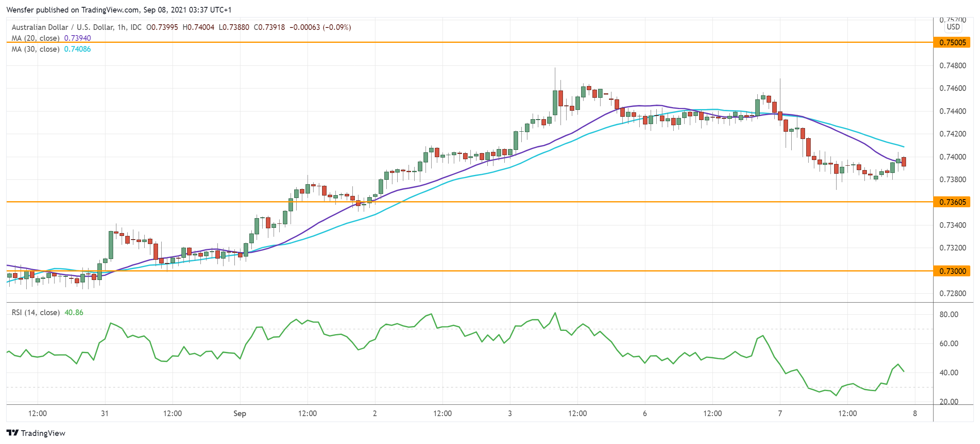
Task: Click the Wensfer published header text
Action: pos(119,10)
